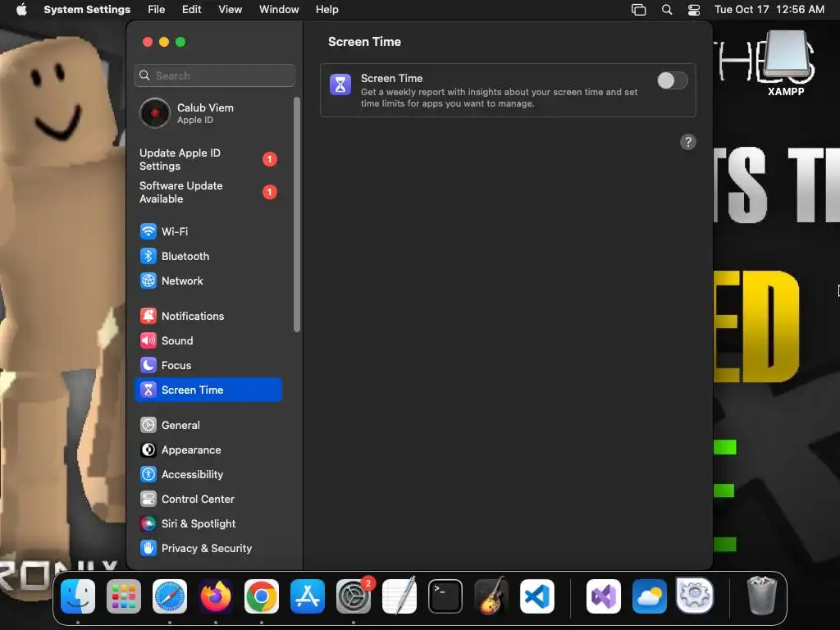Enable the Screen Time toggle switch

click(x=673, y=81)
